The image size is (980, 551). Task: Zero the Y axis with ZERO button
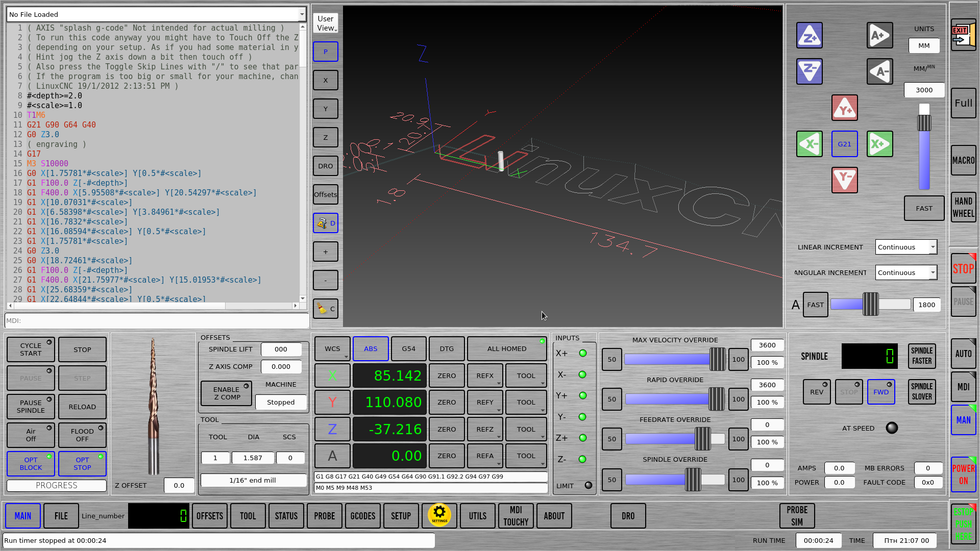click(447, 403)
